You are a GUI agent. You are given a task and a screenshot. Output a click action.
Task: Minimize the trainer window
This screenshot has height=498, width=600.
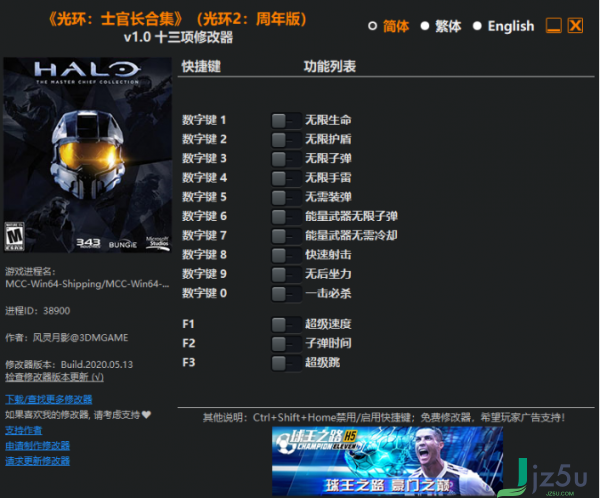[554, 26]
